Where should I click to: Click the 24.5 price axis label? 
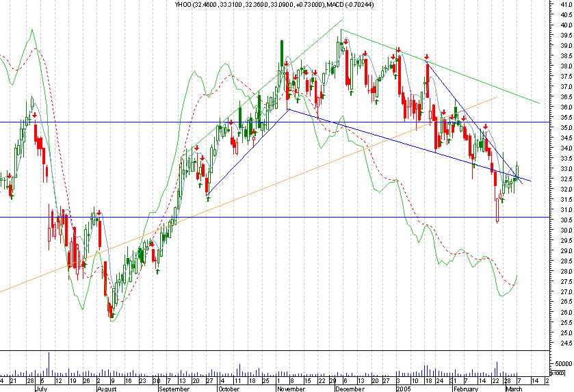point(566,343)
